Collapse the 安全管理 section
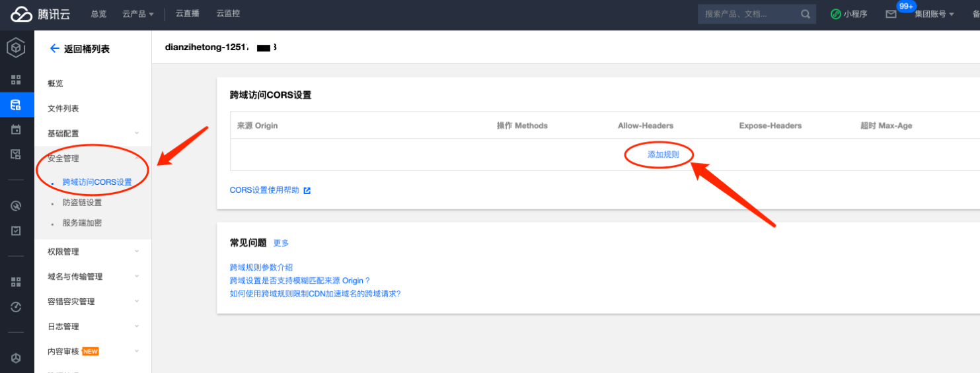The image size is (980, 373). (93, 158)
